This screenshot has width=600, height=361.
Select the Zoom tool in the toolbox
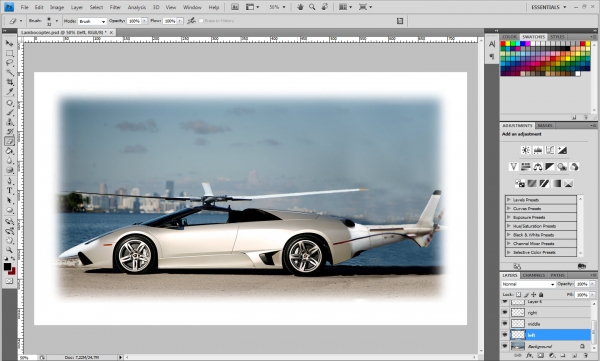[x=9, y=250]
